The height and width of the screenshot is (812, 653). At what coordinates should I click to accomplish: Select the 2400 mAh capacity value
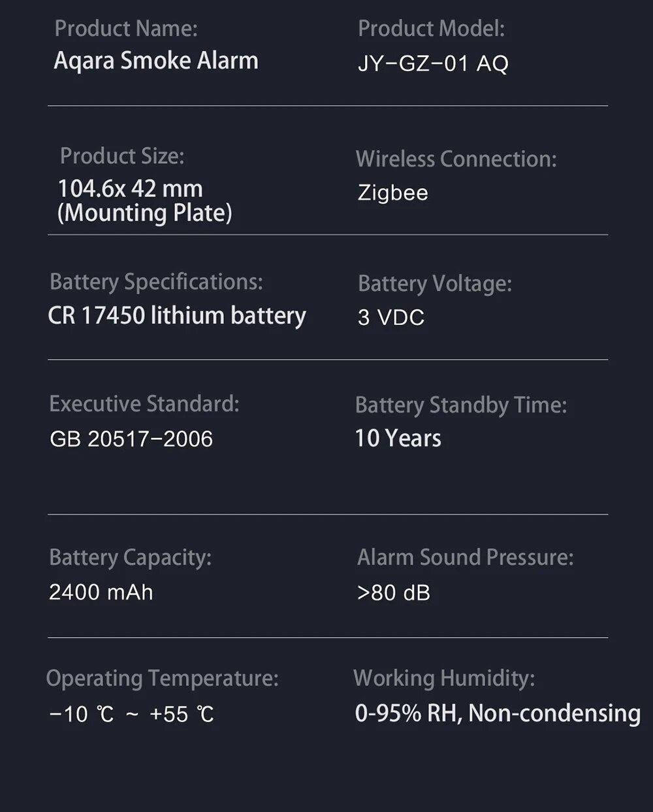pyautogui.click(x=101, y=592)
